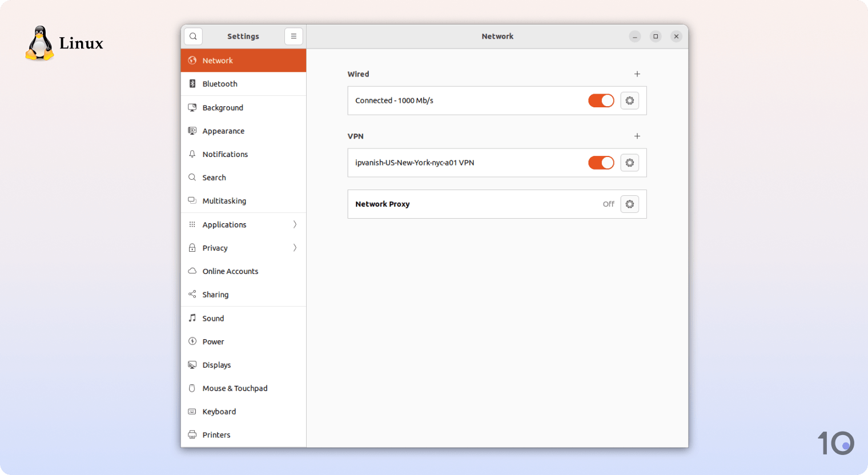Click the VPN section heading
This screenshot has height=475, width=868.
pos(355,136)
